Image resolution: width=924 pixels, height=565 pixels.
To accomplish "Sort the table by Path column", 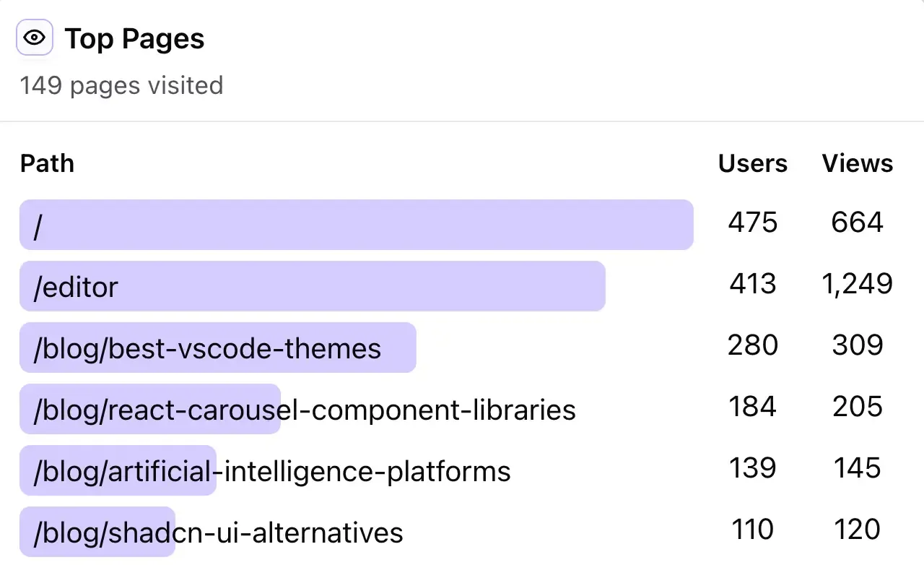I will (46, 163).
